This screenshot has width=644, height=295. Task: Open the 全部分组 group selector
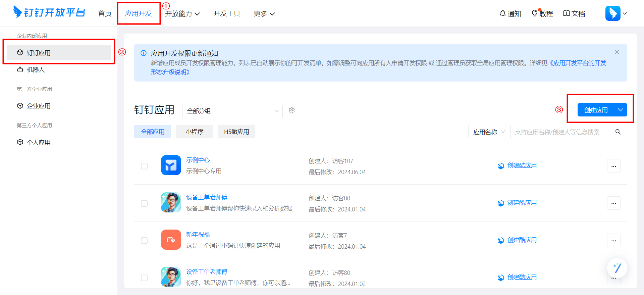click(232, 111)
